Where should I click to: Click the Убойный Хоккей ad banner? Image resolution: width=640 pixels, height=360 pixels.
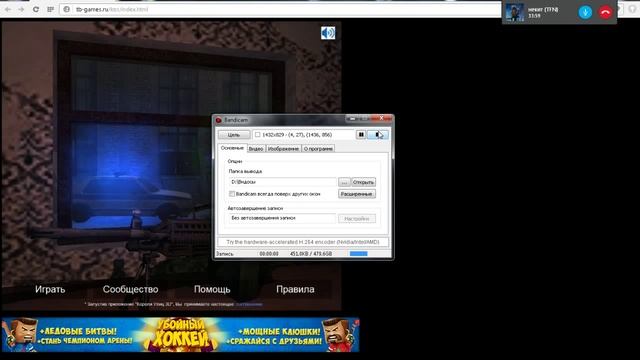(180, 335)
